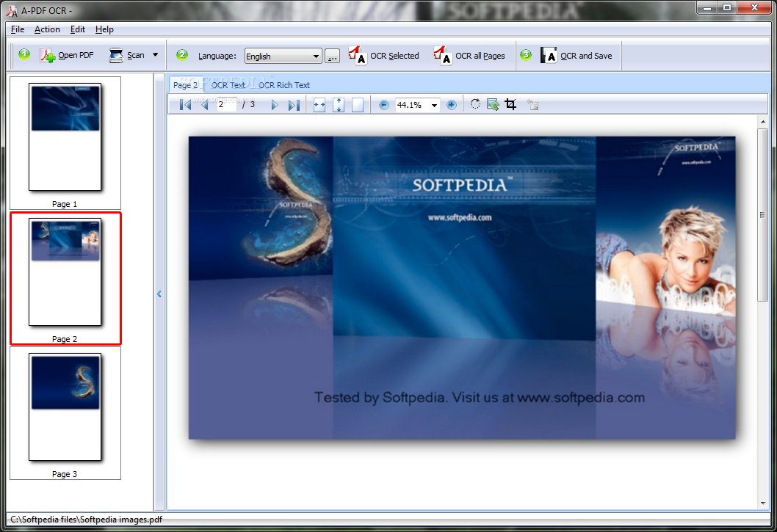Viewport: 777px width, 532px height.
Task: Select the crop tool icon
Action: pos(510,104)
